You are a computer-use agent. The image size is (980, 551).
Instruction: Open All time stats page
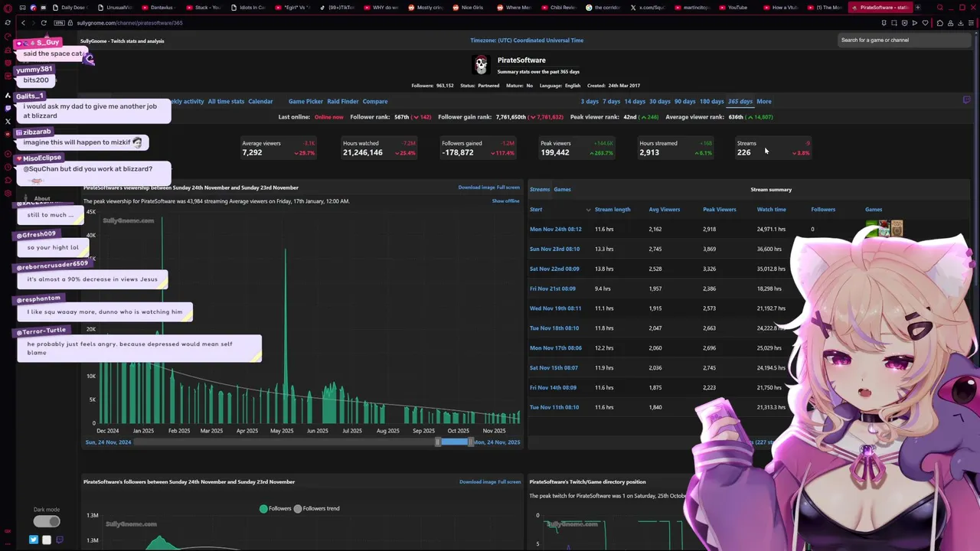(226, 101)
